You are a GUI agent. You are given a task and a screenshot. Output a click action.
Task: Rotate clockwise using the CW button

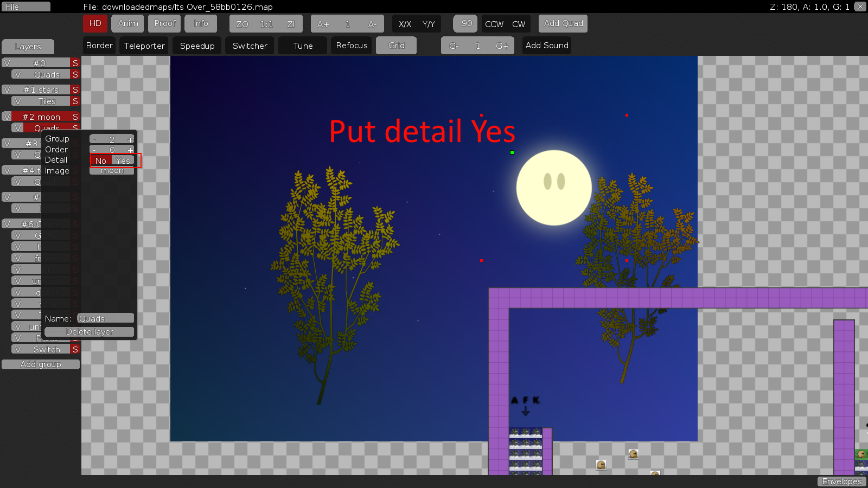pos(519,24)
